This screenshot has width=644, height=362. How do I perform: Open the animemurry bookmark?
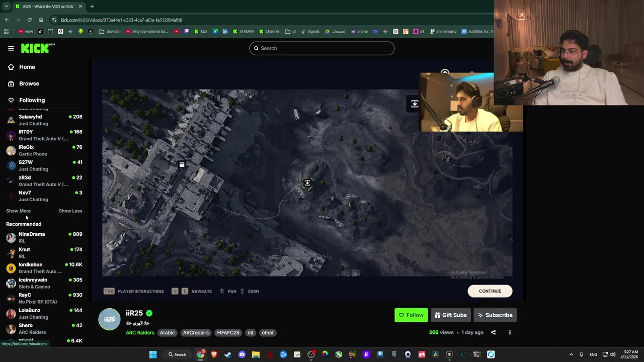coord(443,31)
